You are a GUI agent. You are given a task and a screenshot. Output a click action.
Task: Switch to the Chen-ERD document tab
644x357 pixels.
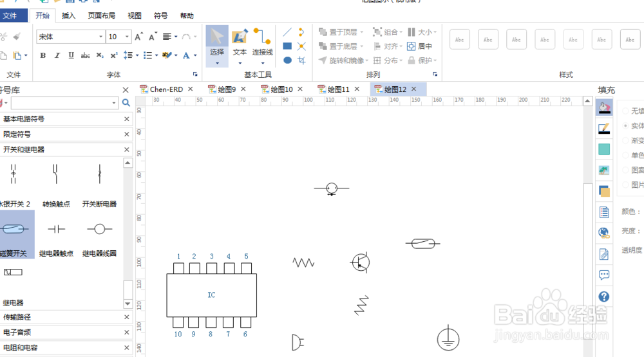(x=166, y=89)
